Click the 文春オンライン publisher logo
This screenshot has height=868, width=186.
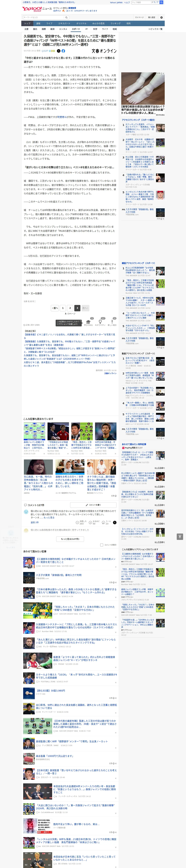point(104,51)
